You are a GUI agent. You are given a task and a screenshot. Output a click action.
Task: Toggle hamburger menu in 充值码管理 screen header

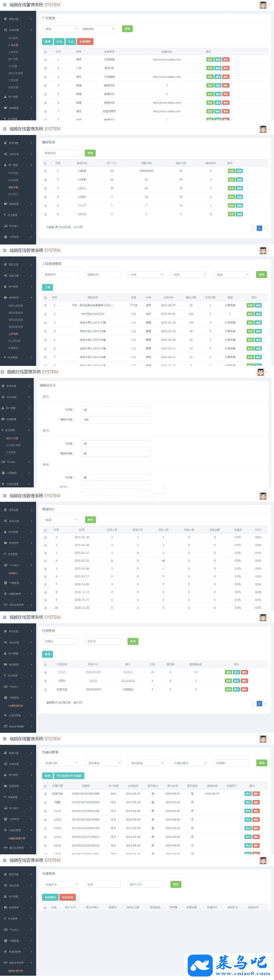[x=5, y=739]
